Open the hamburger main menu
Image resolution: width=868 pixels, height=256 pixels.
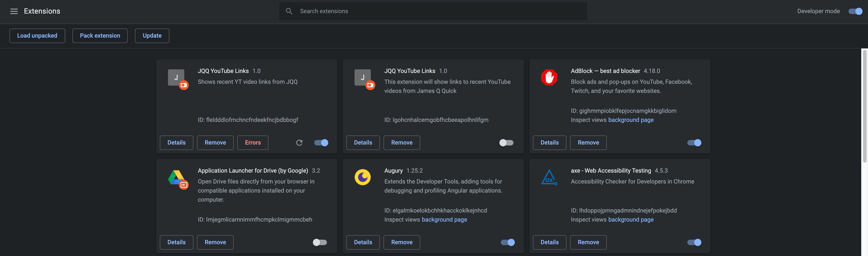14,11
